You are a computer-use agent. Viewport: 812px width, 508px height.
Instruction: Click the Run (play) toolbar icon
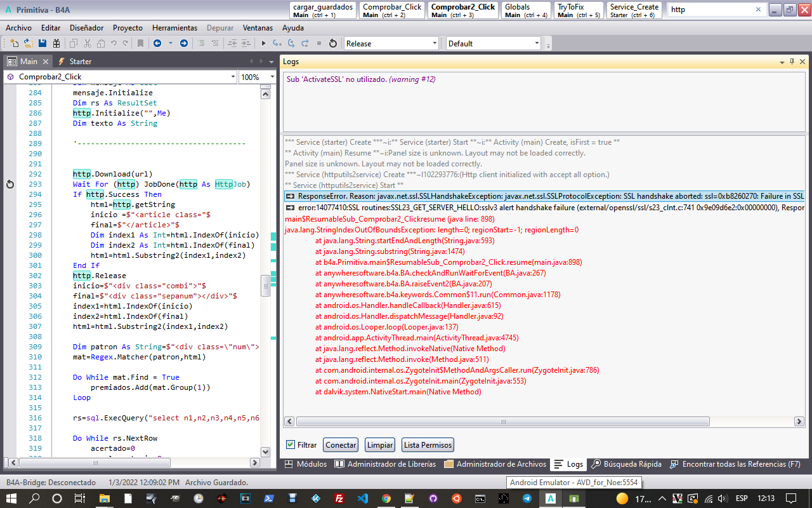(264, 43)
